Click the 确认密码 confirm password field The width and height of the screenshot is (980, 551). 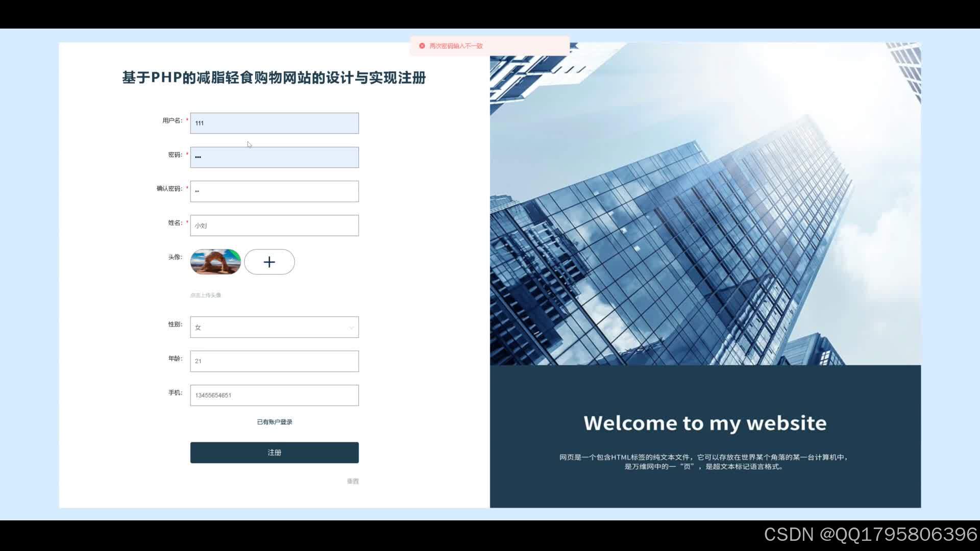(x=274, y=191)
